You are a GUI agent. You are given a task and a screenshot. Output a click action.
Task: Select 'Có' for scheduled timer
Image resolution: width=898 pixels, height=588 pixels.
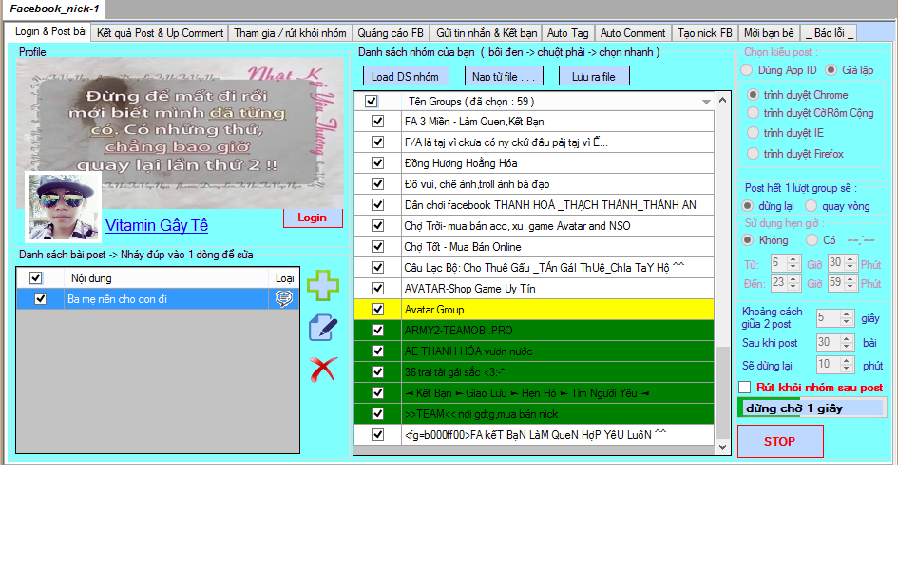(x=812, y=240)
